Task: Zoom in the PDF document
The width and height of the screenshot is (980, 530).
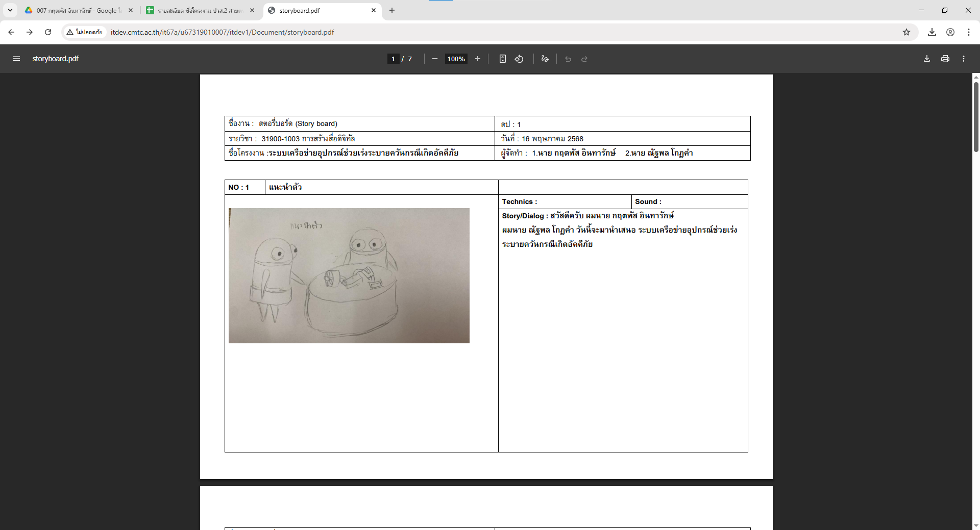Action: pos(478,59)
